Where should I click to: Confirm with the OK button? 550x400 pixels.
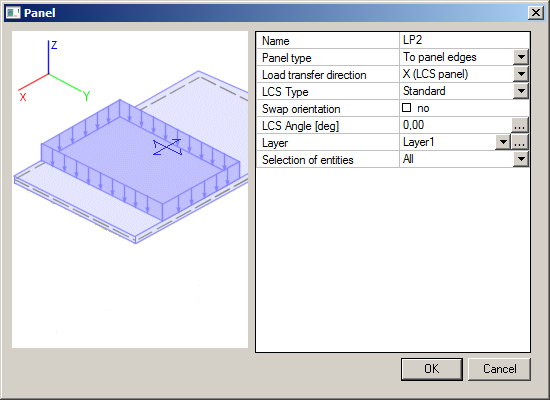click(432, 369)
